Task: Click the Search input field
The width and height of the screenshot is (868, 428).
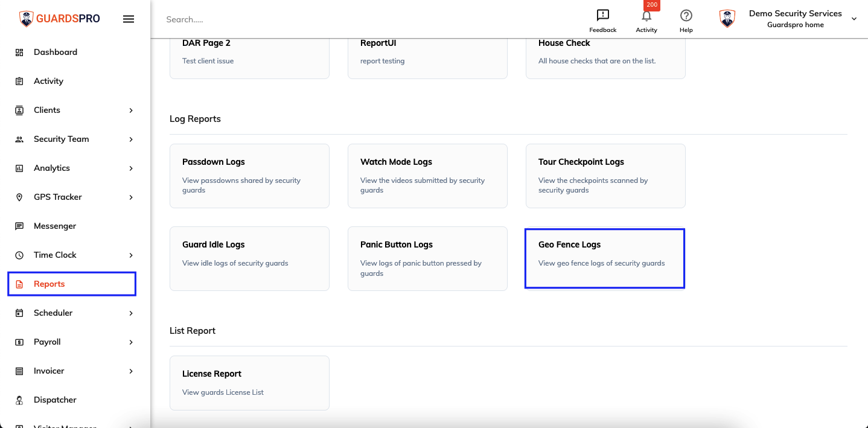Action: (362, 19)
